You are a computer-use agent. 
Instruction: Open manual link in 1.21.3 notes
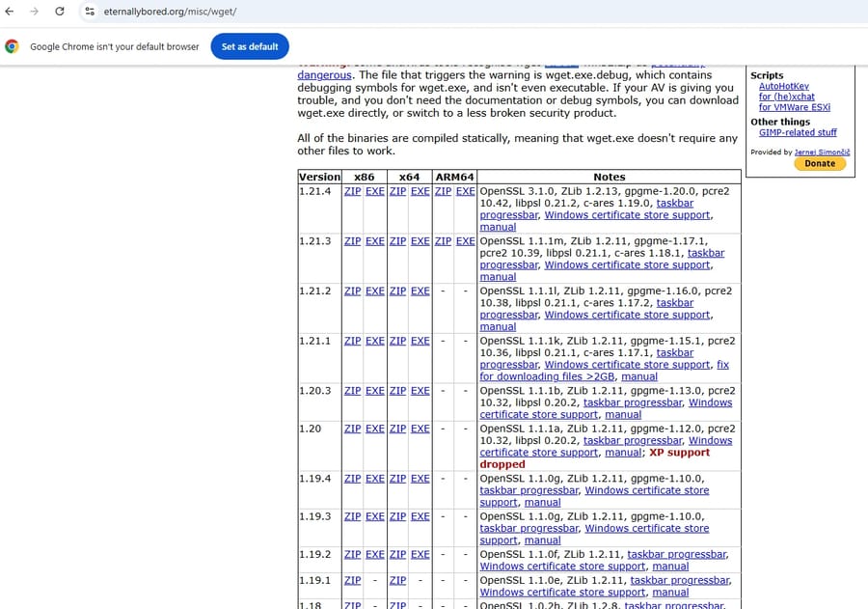(x=498, y=277)
